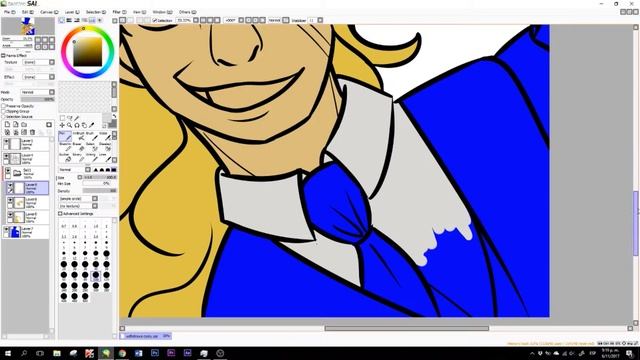Select the AirBrush tool
The width and height of the screenshot is (640, 360).
(x=78, y=136)
